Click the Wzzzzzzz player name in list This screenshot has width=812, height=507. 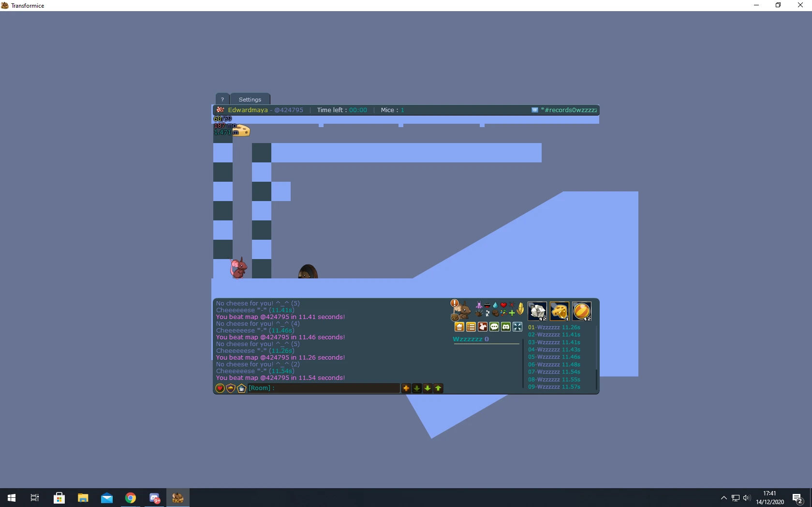468,339
